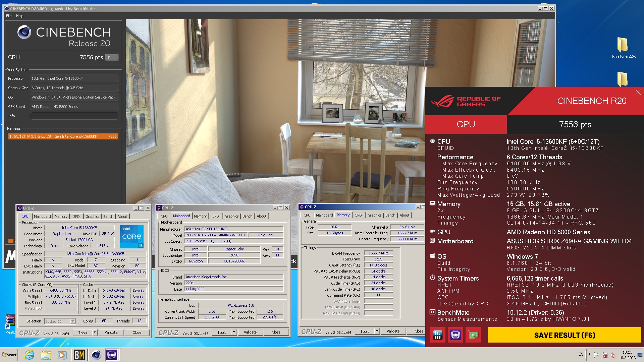
Task: Expand Tools dropdown arrow in CPU-Z CPU window
Action: 95,333
